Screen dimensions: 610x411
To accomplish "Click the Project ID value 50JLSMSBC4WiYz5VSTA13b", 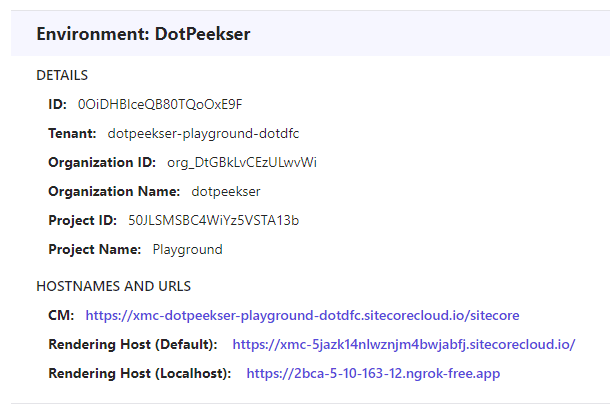I will (x=214, y=220).
